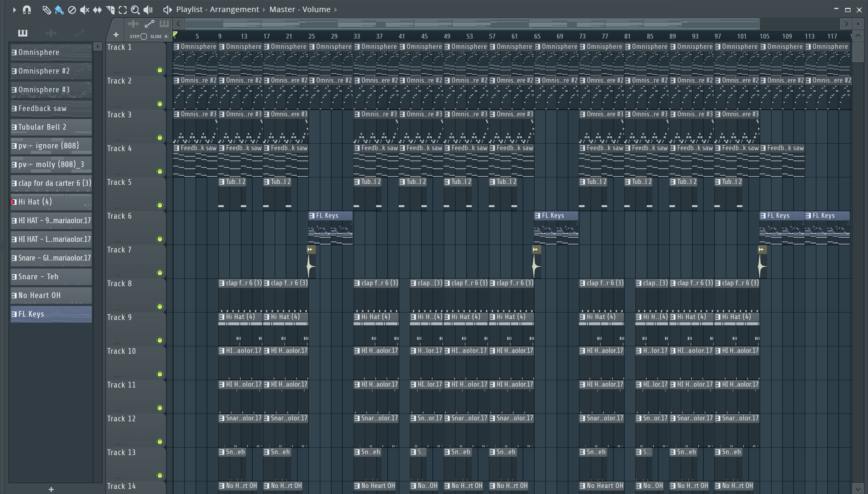Select the audio clip waveform at bar 105 on Track 7
The height and width of the screenshot is (494, 868).
762,267
